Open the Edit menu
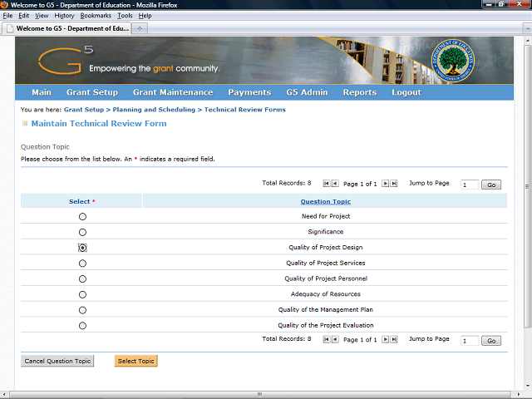The height and width of the screenshot is (399, 532). 23,16
